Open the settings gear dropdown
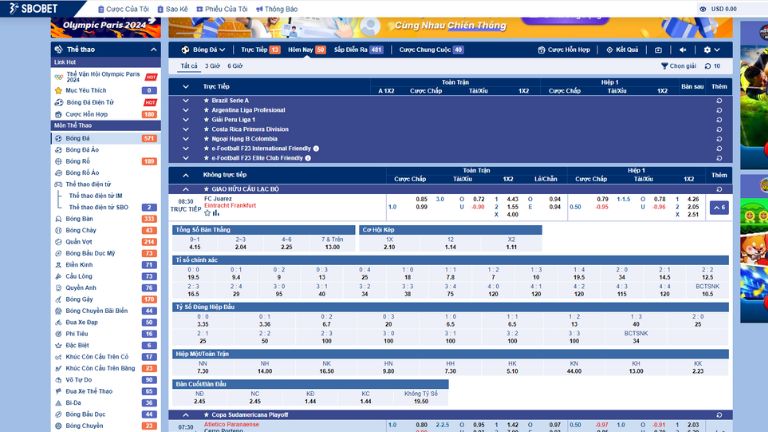 click(x=712, y=49)
